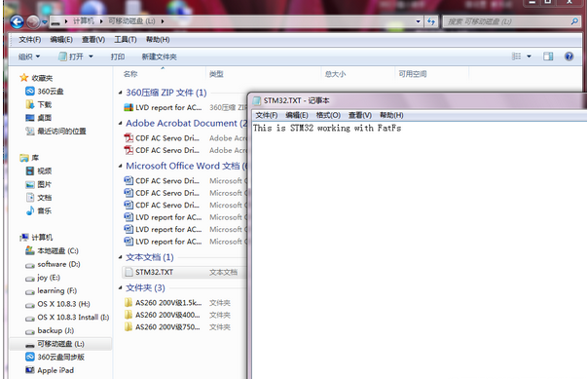Select 计算机 in the navigation pane
This screenshot has height=379, width=588.
[x=36, y=237]
